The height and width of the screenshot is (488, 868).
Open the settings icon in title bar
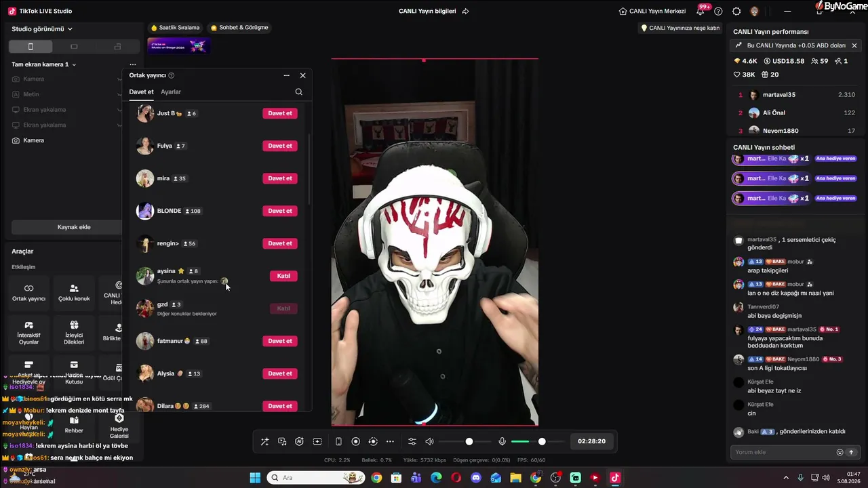pyautogui.click(x=736, y=11)
